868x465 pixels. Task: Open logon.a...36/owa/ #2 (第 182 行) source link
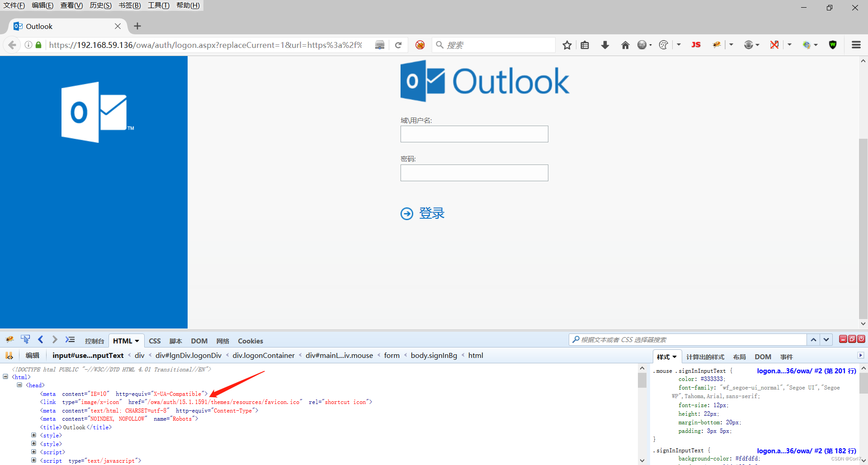(x=807, y=451)
